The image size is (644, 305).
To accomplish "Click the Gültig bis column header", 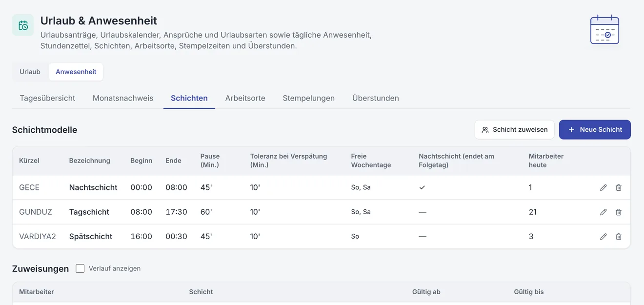I will pos(529,292).
